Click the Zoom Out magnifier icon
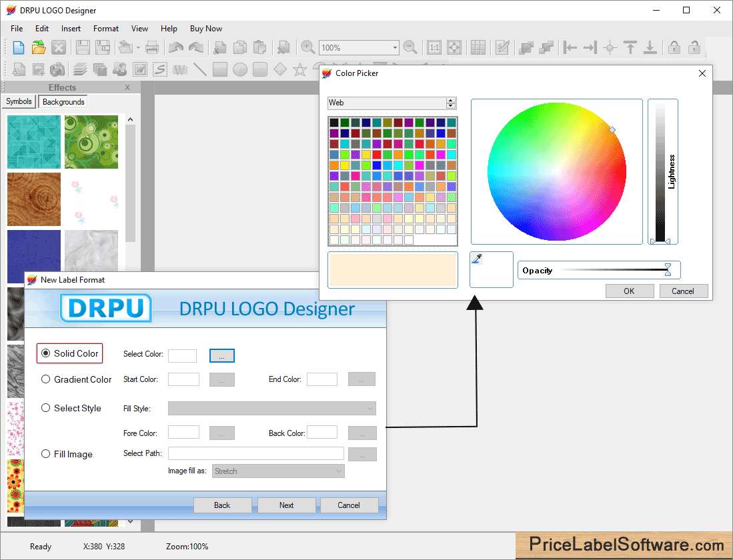Image resolution: width=733 pixels, height=560 pixels. coord(410,47)
